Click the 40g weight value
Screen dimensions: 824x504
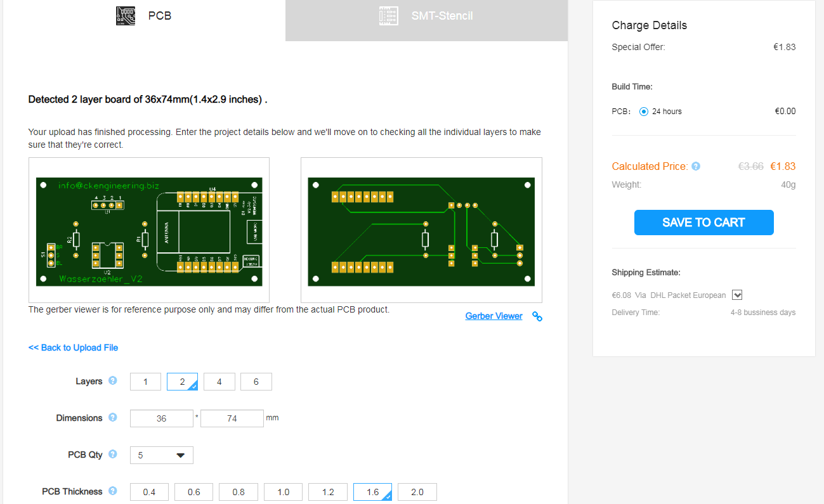point(788,184)
